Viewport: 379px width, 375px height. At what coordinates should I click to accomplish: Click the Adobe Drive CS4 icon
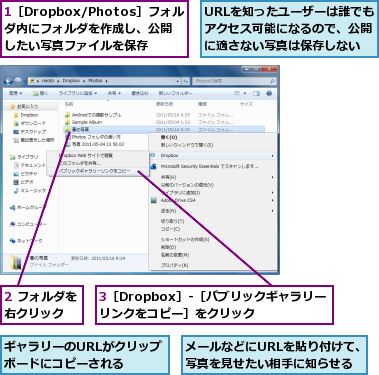point(153,200)
